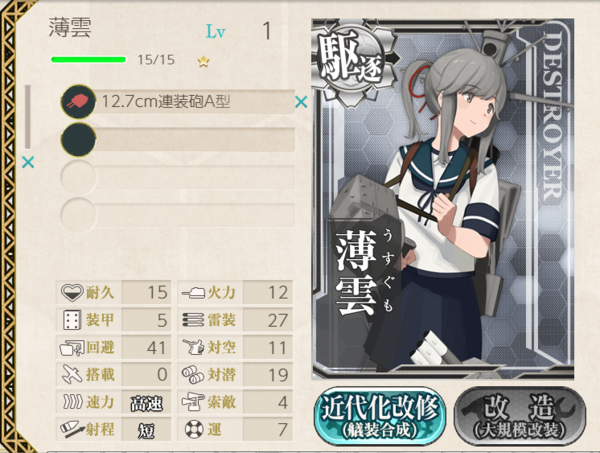This screenshot has height=453, width=600.
Task: Unequip all gear with the left-side X
Action: click(28, 162)
